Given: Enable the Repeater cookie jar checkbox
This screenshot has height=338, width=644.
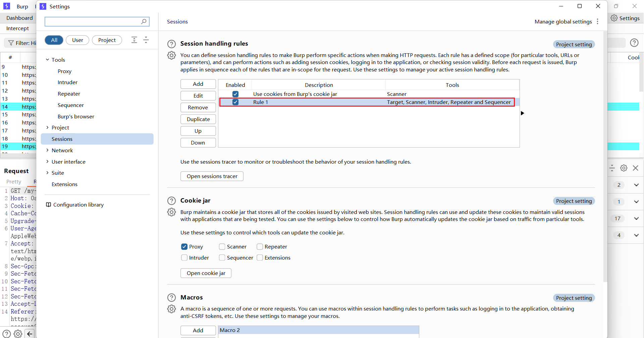Looking at the screenshot, I should [260, 247].
